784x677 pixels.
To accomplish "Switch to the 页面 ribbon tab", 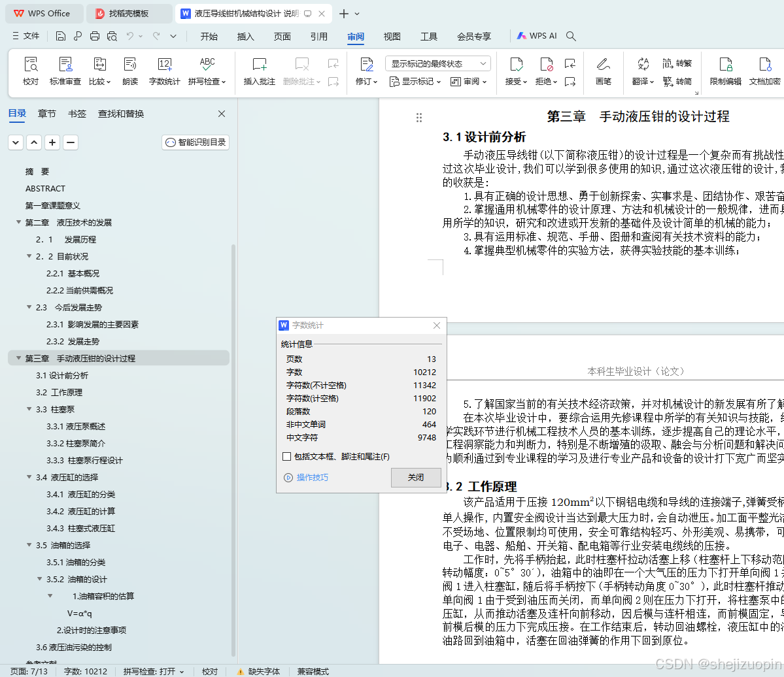I will [x=282, y=37].
